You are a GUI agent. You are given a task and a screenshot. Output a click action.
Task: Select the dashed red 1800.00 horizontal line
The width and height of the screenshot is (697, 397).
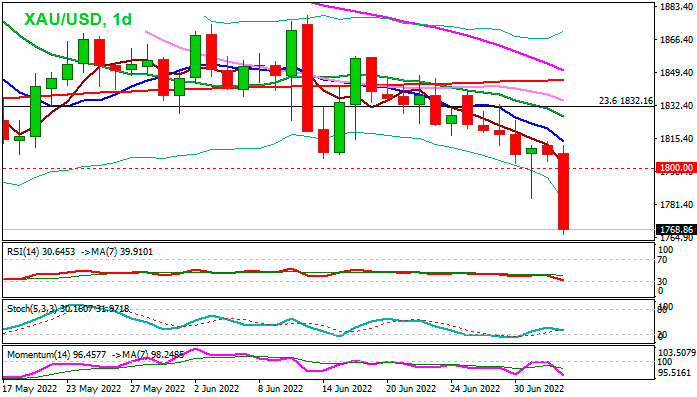coord(328,168)
